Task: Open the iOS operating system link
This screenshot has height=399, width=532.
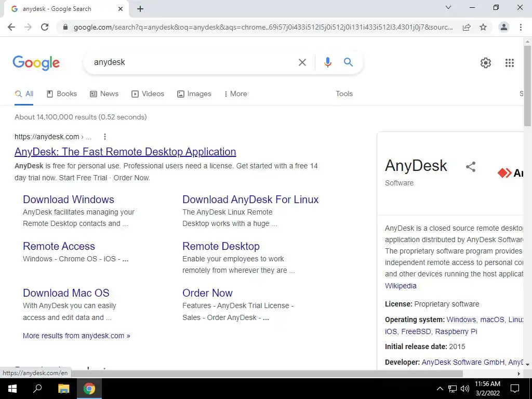Action: click(x=391, y=331)
